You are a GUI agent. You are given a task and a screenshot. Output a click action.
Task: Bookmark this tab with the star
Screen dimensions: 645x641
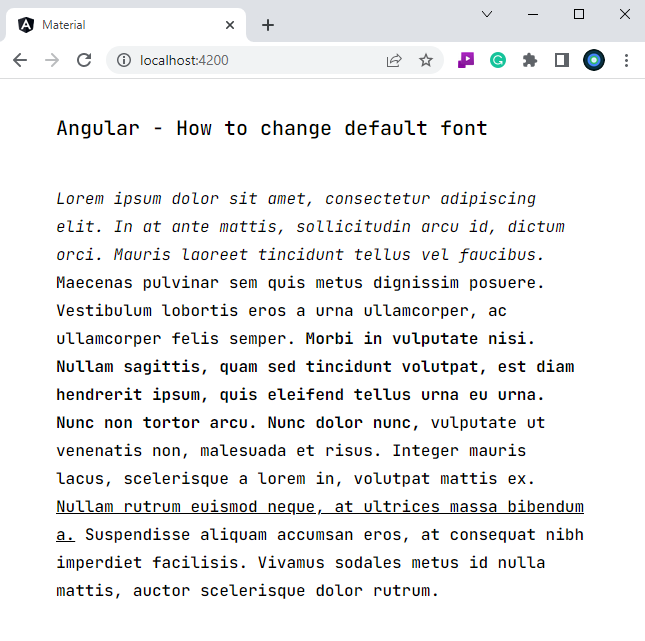(426, 60)
